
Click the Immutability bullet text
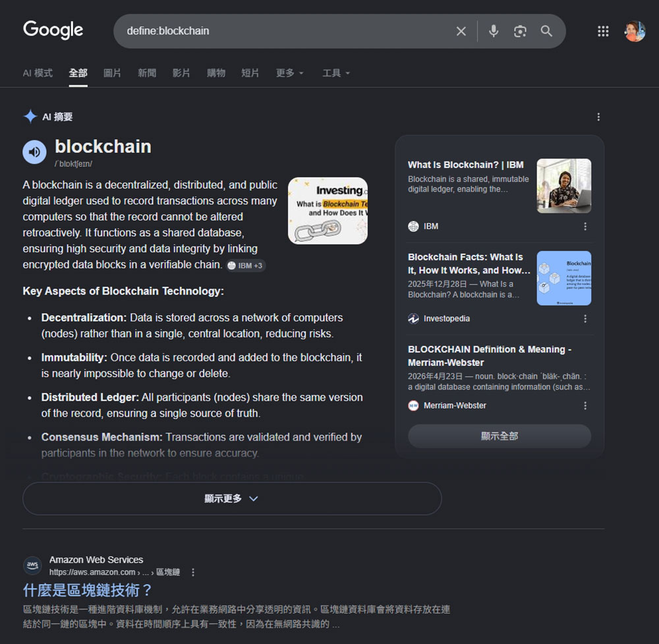coord(202,365)
